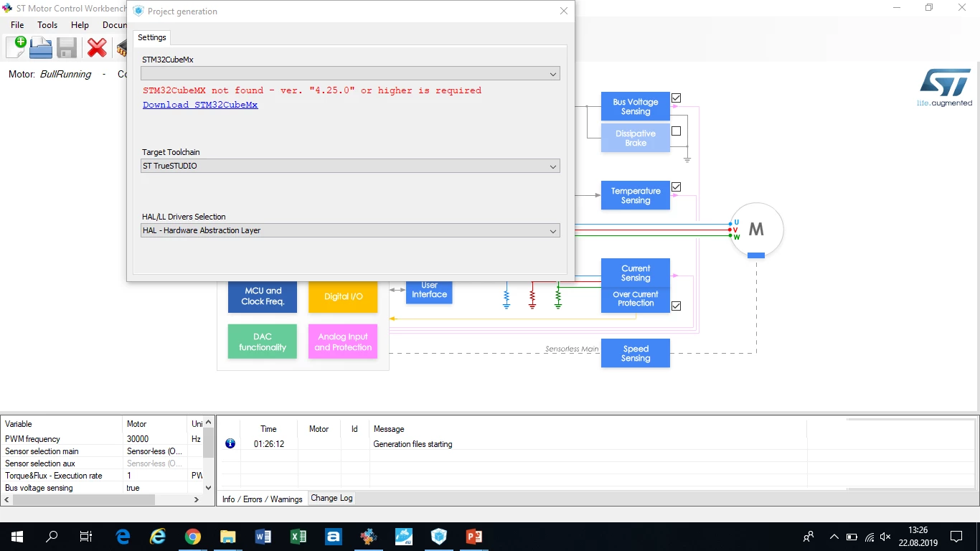Click the muted volume tray icon
Image resolution: width=980 pixels, height=551 pixels.
pyautogui.click(x=886, y=537)
